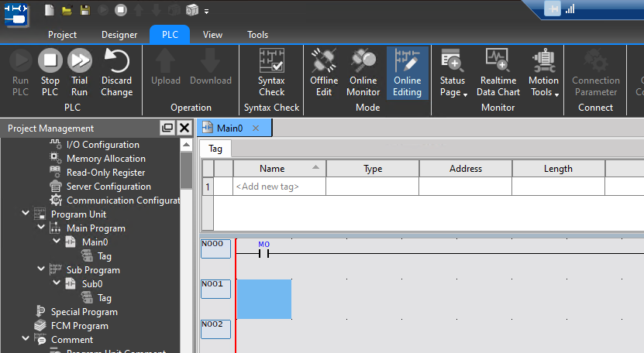Select Memory Allocation in project tree
The image size is (644, 353).
[x=105, y=159]
